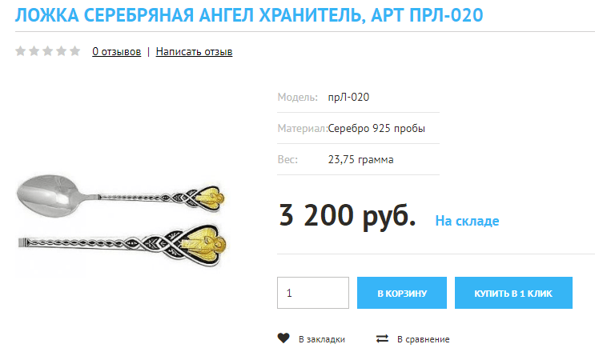Click the В закладки text link
This screenshot has height=364, width=595.
(322, 339)
